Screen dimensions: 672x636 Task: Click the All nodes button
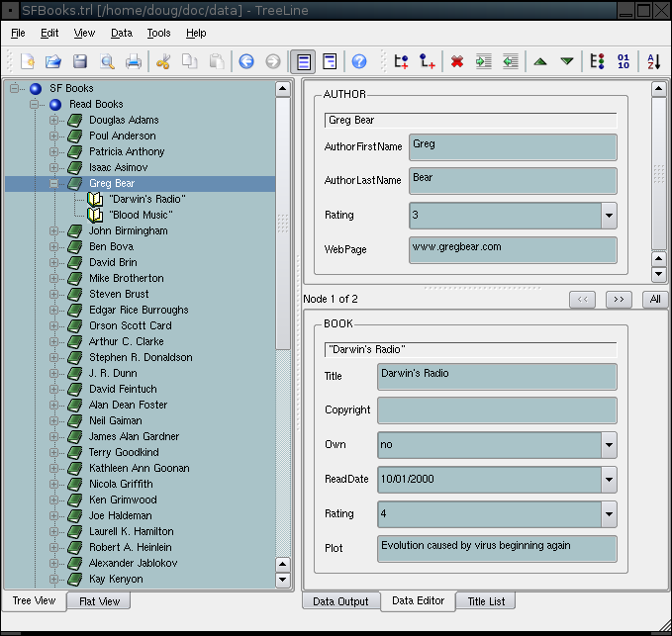point(655,300)
